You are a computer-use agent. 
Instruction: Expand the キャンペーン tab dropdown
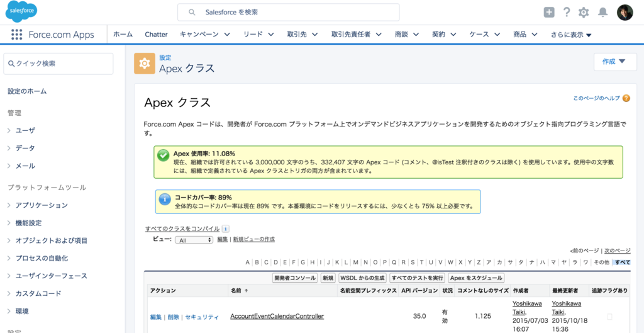226,35
